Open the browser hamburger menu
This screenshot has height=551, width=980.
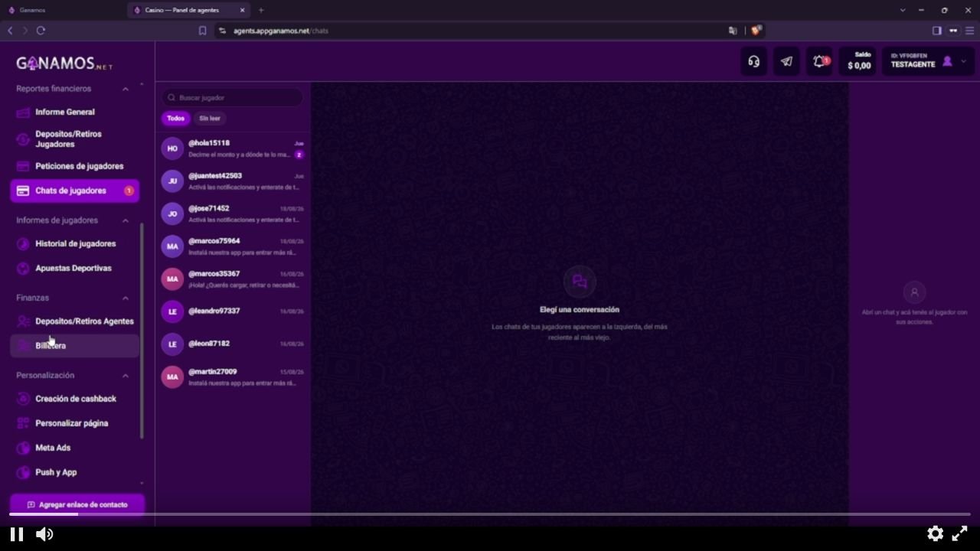click(x=969, y=31)
